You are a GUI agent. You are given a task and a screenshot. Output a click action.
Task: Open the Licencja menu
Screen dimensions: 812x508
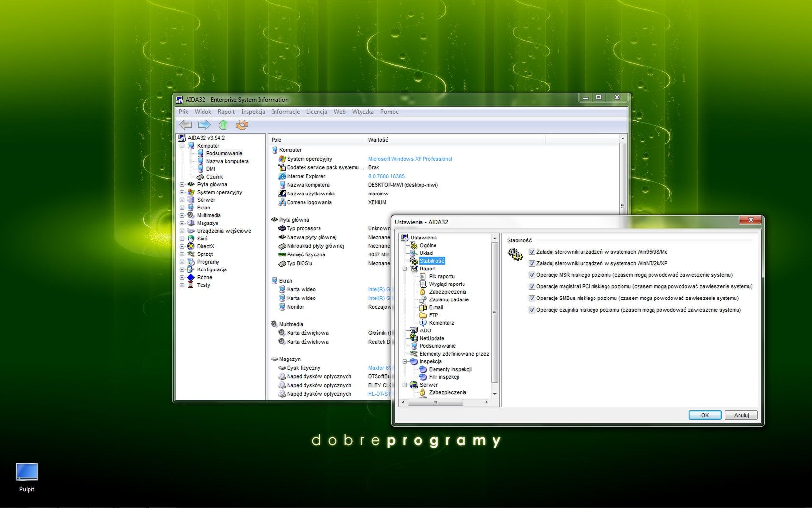pyautogui.click(x=317, y=112)
